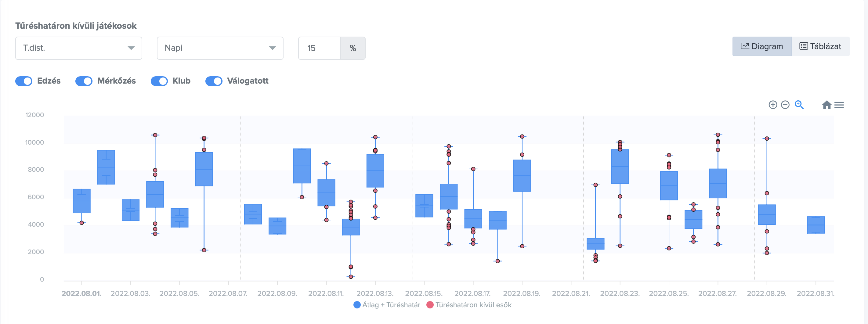Select the Diagram view tab
This screenshot has width=868, height=324.
[761, 46]
